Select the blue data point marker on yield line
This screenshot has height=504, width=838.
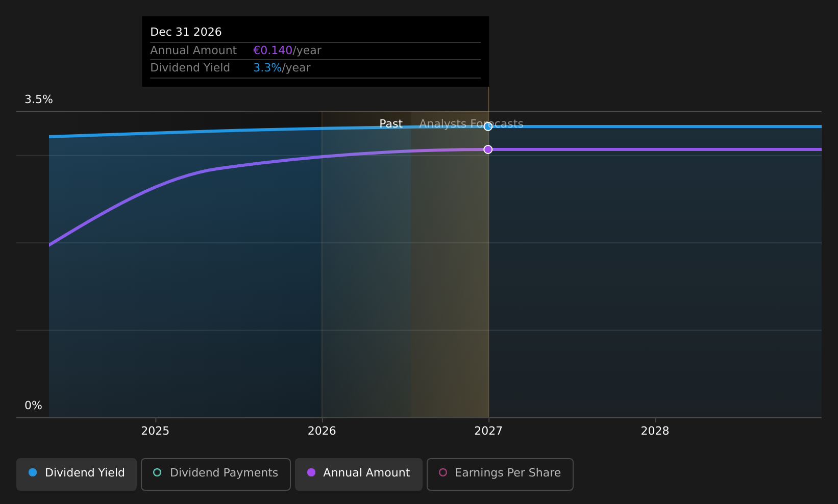[488, 127]
